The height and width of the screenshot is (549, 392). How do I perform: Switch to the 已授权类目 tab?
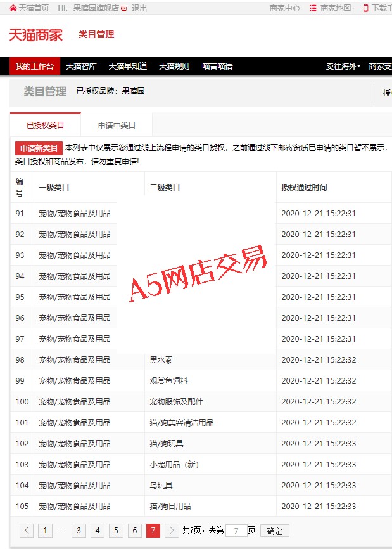click(x=46, y=125)
